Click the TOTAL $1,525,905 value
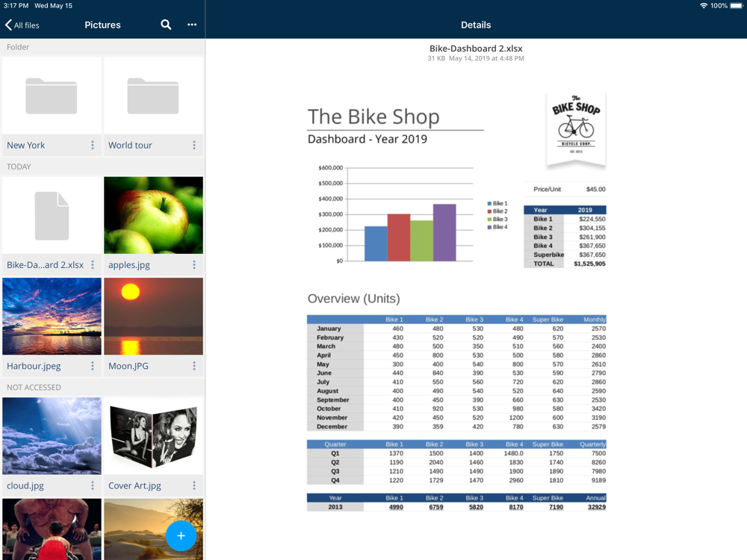747x560 pixels. coord(590,264)
